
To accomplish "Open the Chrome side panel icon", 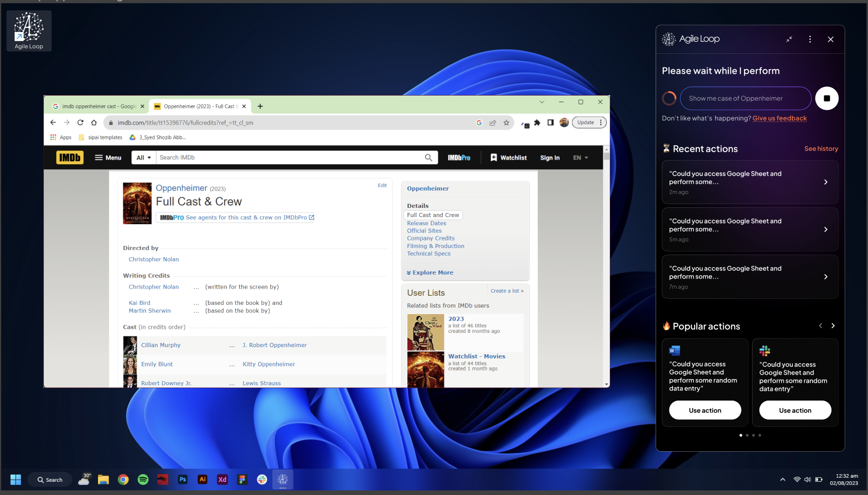I will pyautogui.click(x=551, y=122).
